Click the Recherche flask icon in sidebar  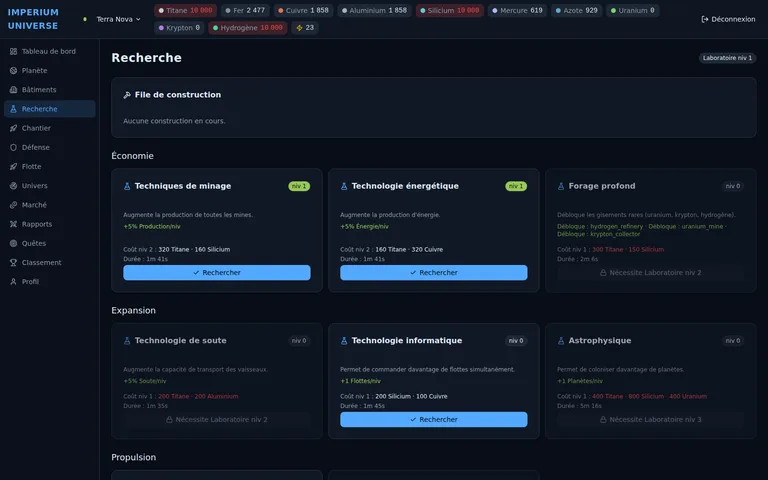[x=13, y=109]
